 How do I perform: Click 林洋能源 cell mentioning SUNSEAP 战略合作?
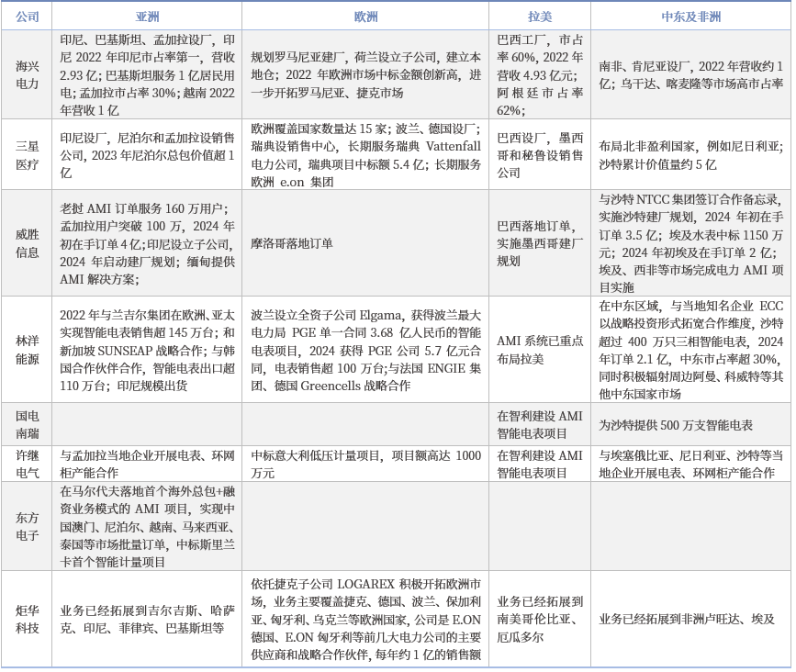[x=147, y=350]
